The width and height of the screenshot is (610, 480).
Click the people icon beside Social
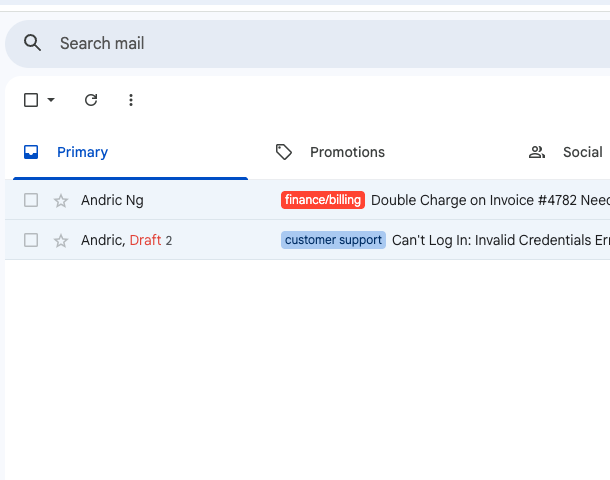[537, 152]
